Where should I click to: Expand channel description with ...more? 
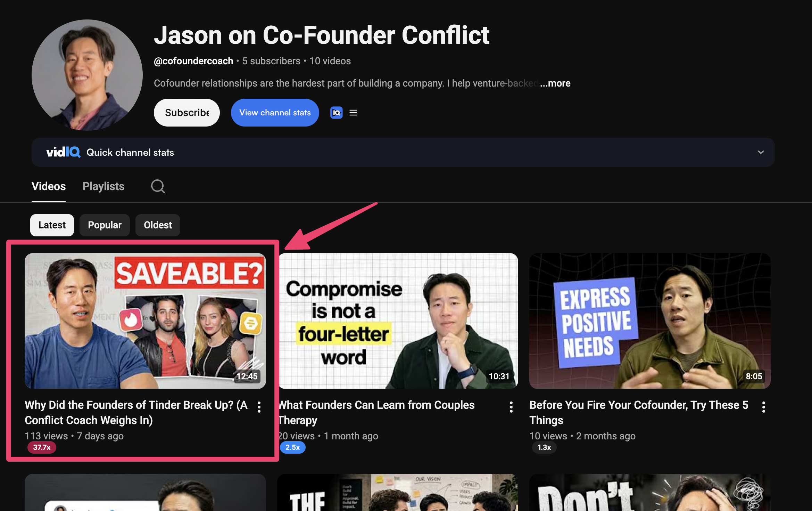point(555,83)
